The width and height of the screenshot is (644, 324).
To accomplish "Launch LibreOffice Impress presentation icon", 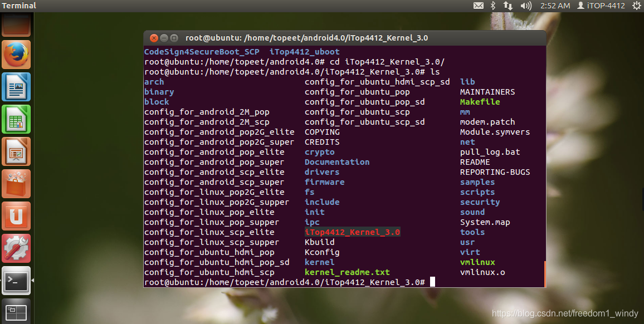I will tap(16, 151).
